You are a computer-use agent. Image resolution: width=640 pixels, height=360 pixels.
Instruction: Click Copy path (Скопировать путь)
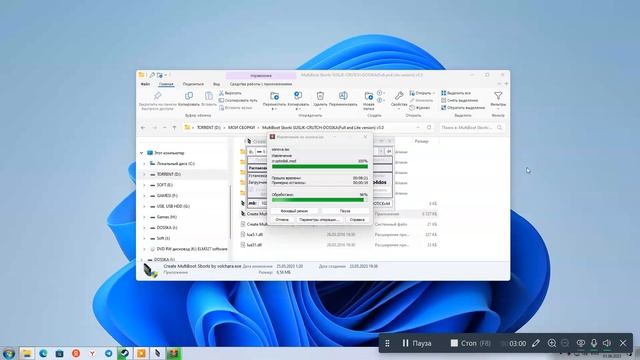[238, 100]
